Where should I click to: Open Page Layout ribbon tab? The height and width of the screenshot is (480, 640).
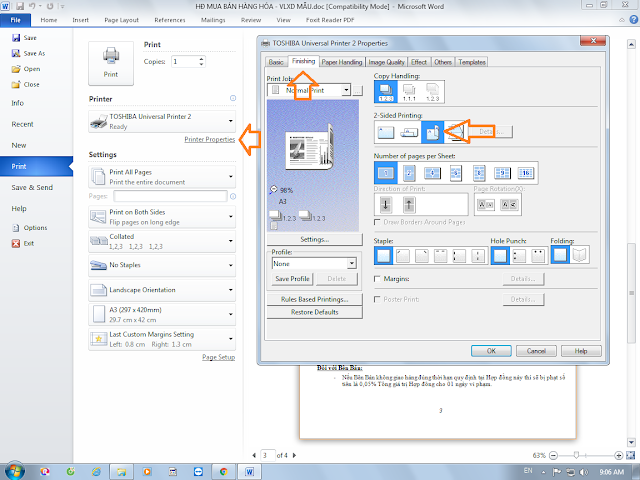pyautogui.click(x=121, y=20)
